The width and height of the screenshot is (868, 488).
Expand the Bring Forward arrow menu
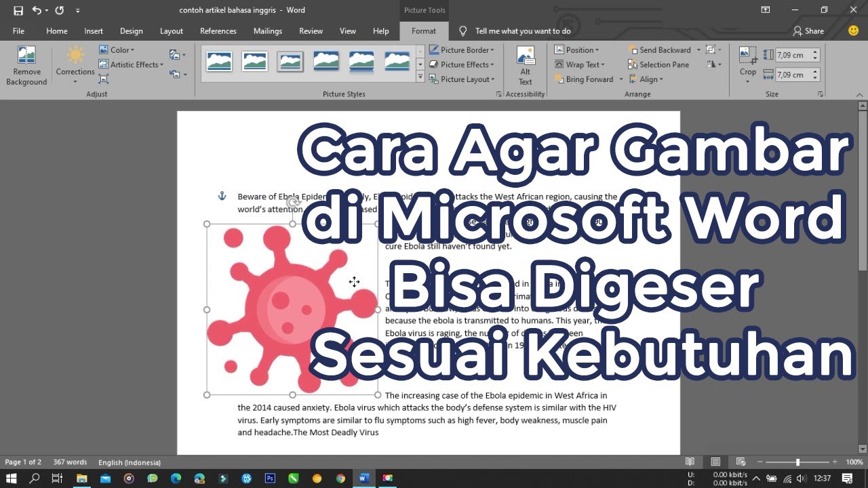point(620,79)
